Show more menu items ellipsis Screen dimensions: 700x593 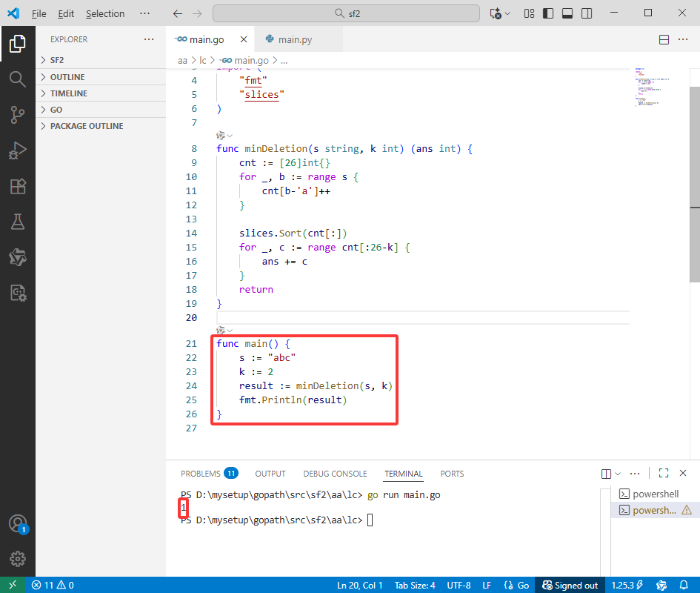point(144,13)
